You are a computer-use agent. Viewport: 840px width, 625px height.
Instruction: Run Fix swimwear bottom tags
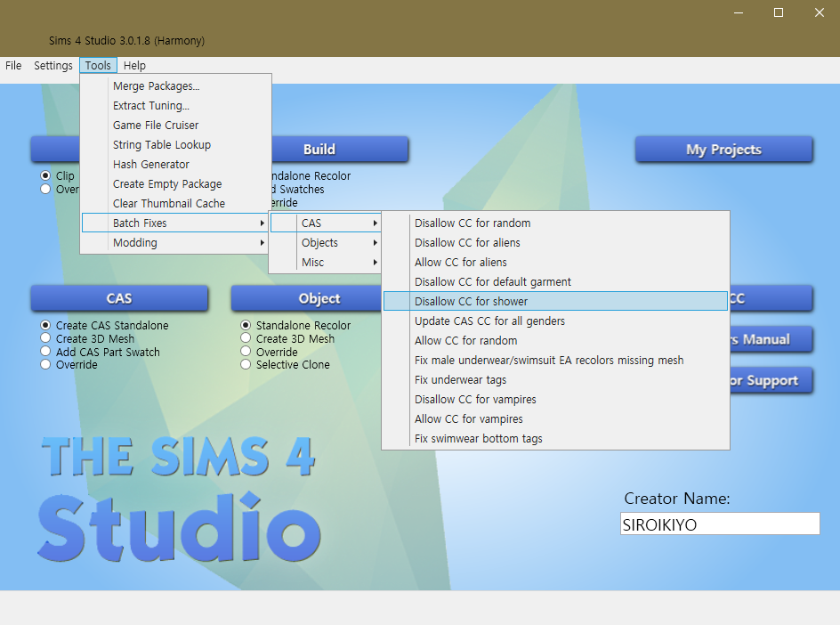pyautogui.click(x=555, y=438)
